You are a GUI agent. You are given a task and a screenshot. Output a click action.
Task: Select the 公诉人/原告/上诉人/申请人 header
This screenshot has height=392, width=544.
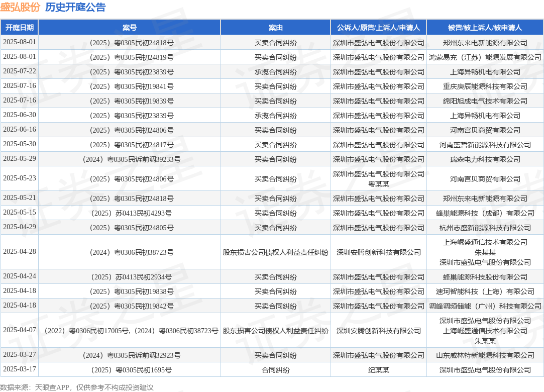tap(379, 28)
